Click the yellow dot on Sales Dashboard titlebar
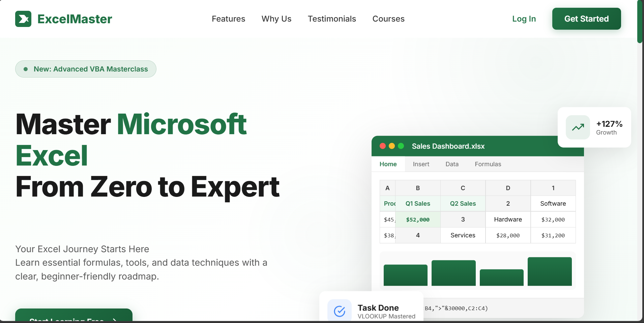This screenshot has height=323, width=644. [392, 146]
